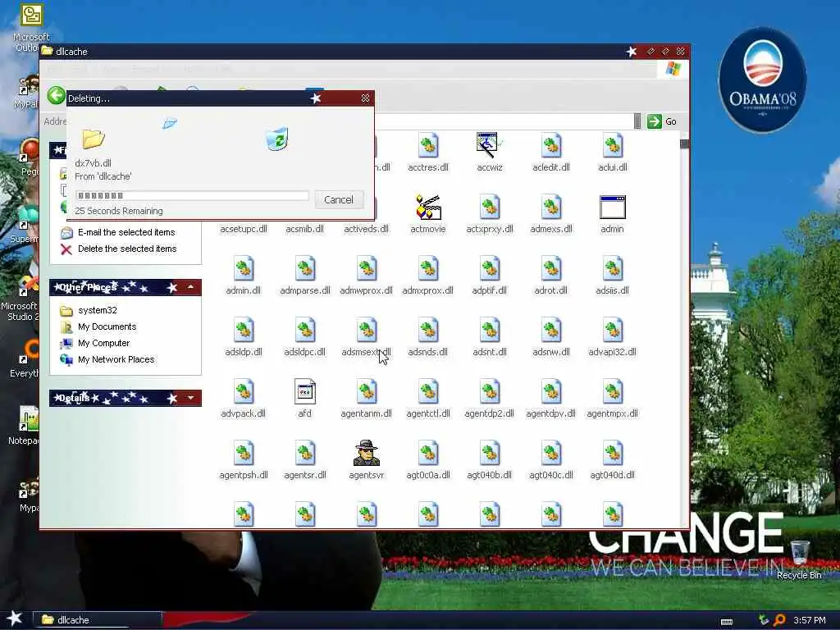Viewport: 840px width, 630px height.
Task: Open Microsoft Outlook desktop shortcut
Action: tap(30, 28)
